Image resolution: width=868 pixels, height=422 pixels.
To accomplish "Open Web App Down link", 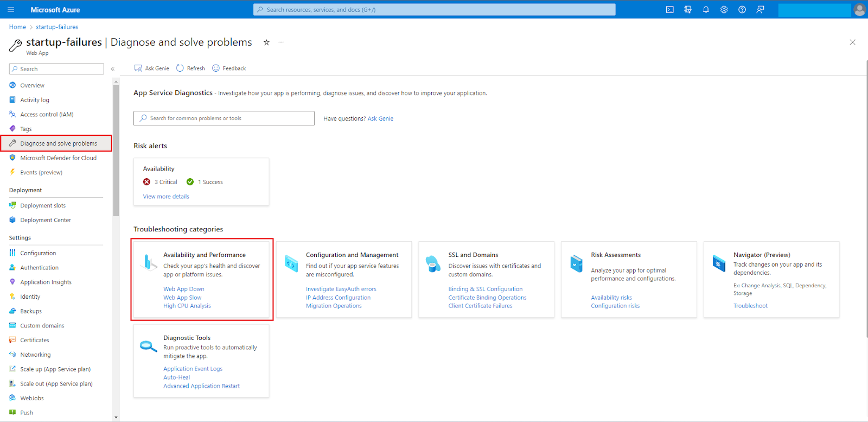I will click(x=184, y=289).
